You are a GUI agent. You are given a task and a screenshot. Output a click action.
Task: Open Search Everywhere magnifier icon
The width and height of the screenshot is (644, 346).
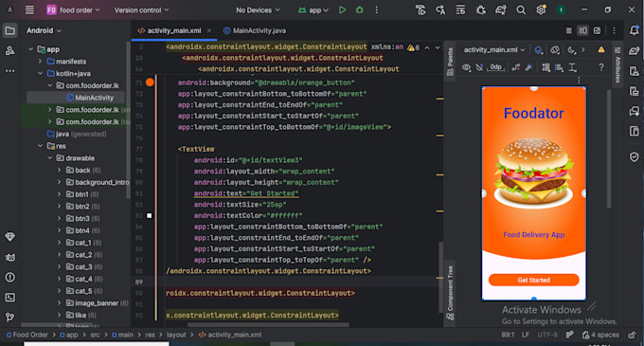(521, 9)
